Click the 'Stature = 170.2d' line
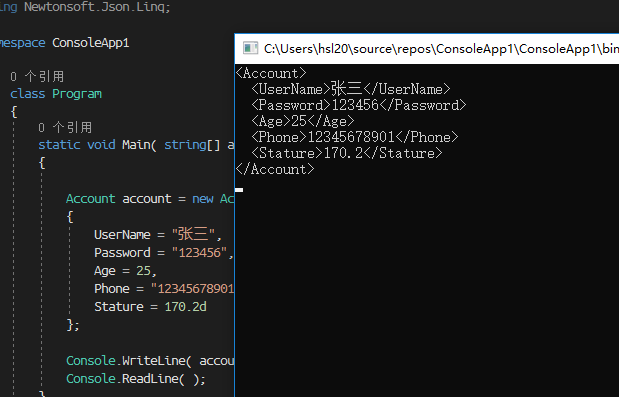 click(150, 307)
